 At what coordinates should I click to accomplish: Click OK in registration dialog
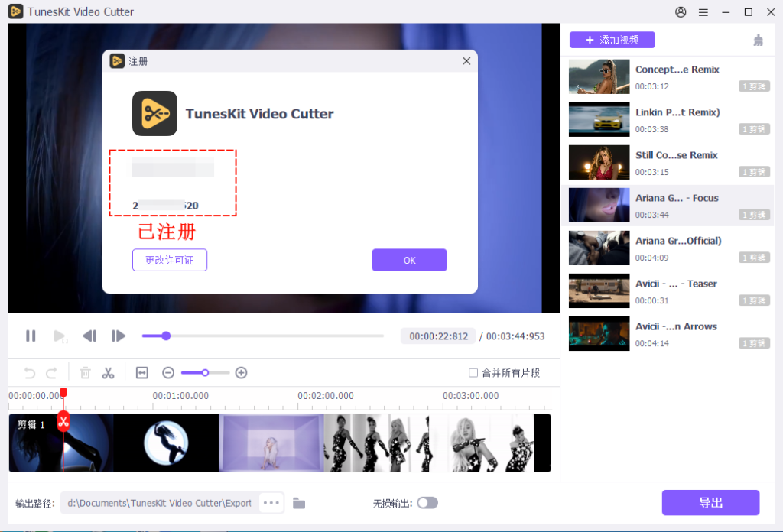tap(410, 260)
